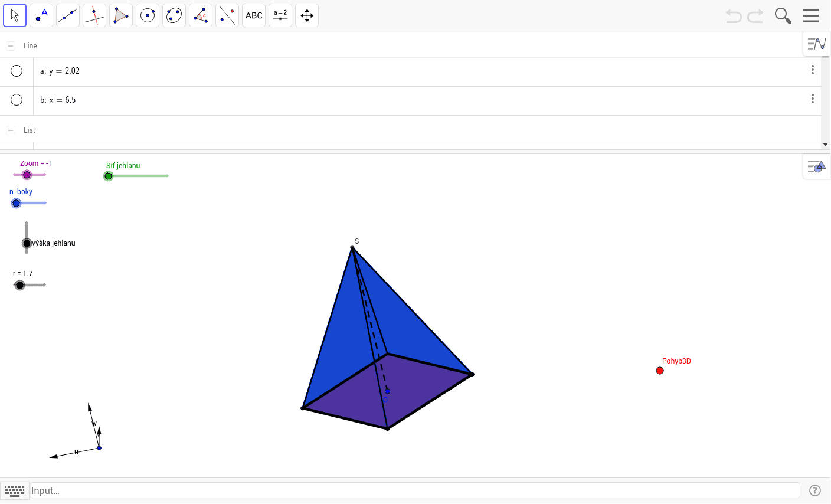Click the Redo arrow

click(x=755, y=16)
